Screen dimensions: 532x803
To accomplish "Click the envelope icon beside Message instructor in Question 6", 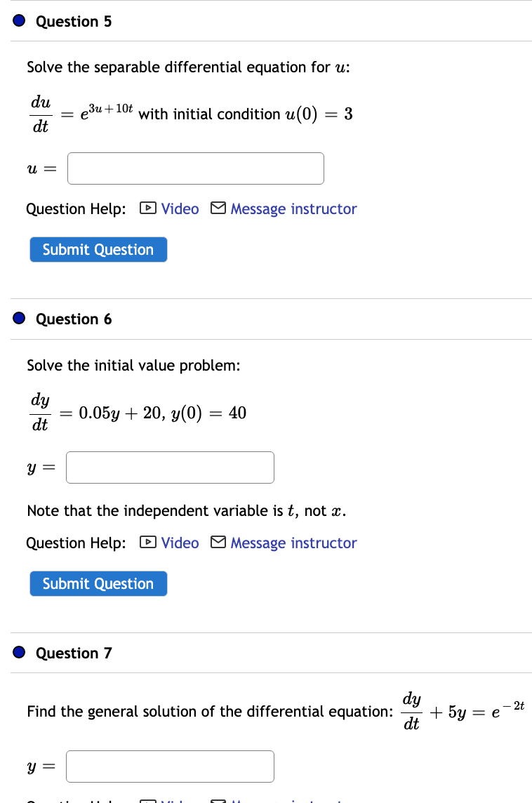I will (218, 543).
